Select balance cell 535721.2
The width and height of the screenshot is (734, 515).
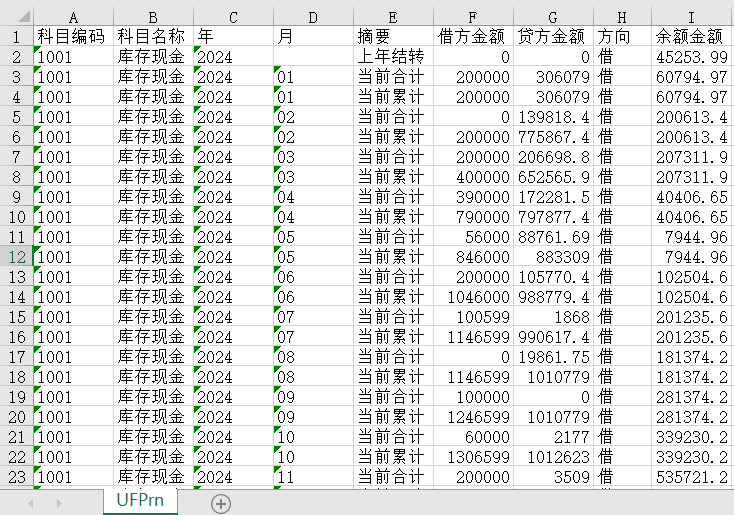692,477
